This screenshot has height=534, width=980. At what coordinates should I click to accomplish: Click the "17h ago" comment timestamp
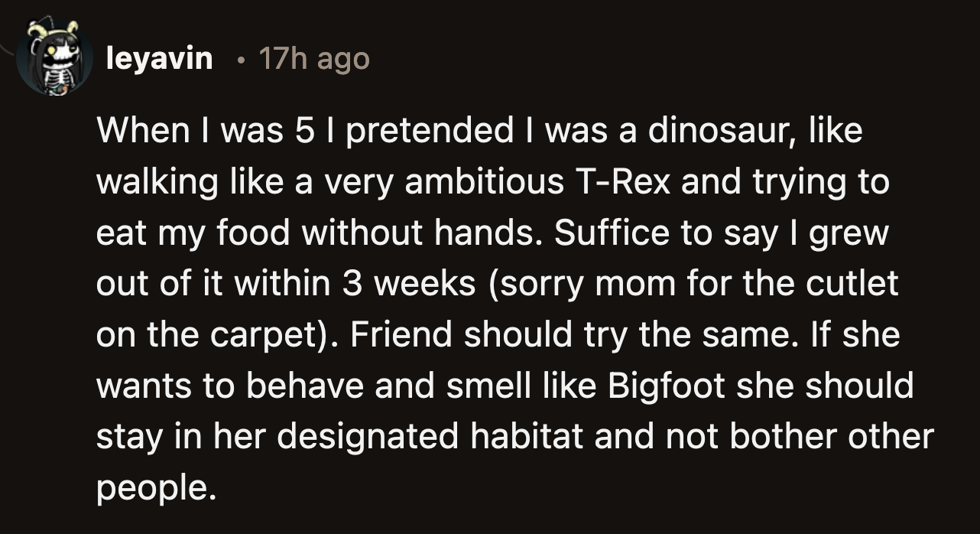point(314,58)
